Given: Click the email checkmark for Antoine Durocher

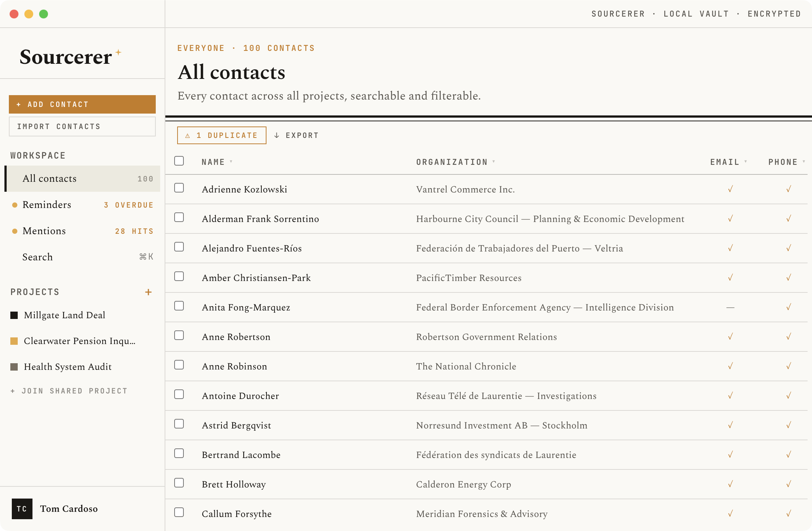Looking at the screenshot, I should click(x=730, y=396).
